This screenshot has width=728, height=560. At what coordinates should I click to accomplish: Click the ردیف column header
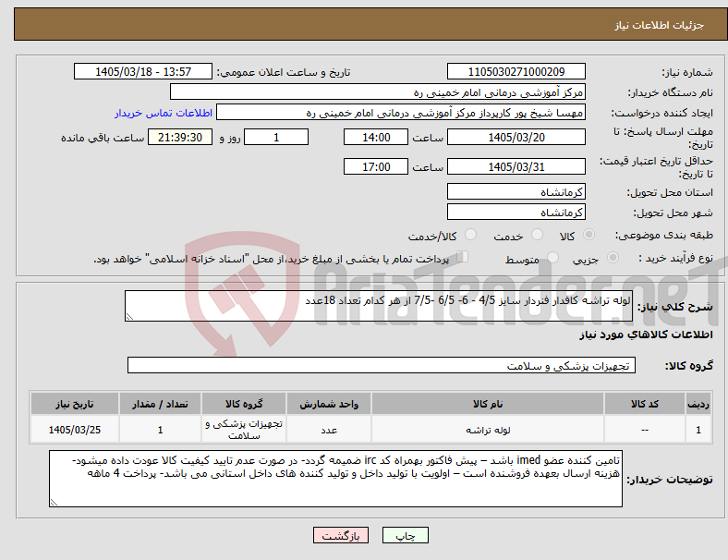698,404
